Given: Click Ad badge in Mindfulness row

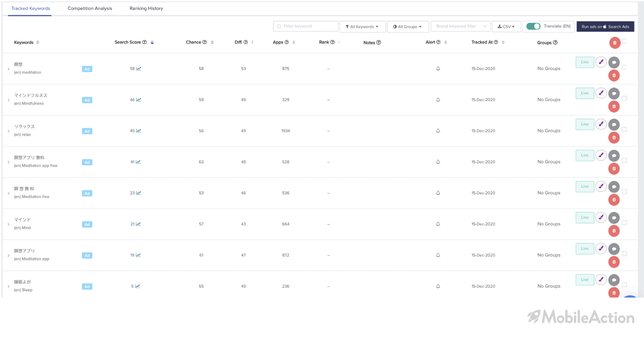Looking at the screenshot, I should [x=87, y=100].
